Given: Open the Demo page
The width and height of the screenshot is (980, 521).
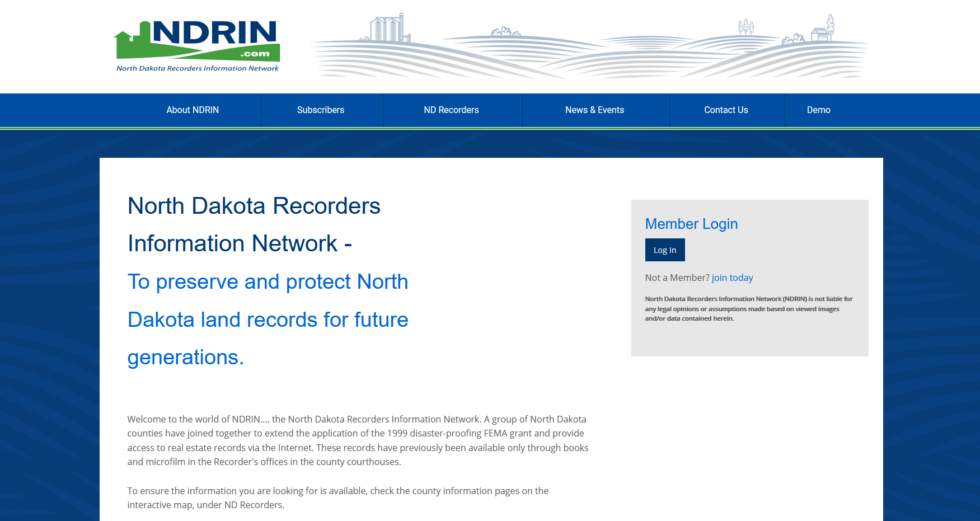Looking at the screenshot, I should [x=818, y=110].
